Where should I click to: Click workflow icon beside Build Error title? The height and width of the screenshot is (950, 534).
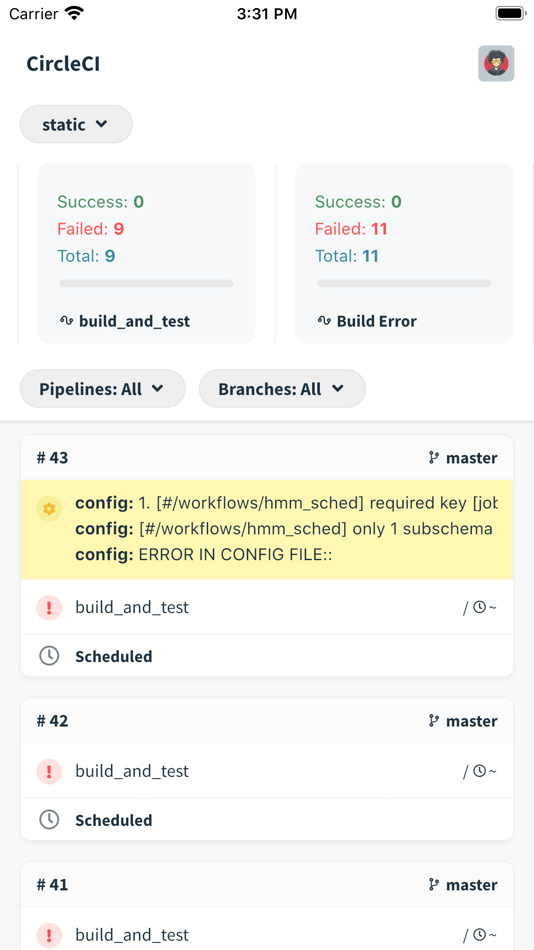[324, 321]
